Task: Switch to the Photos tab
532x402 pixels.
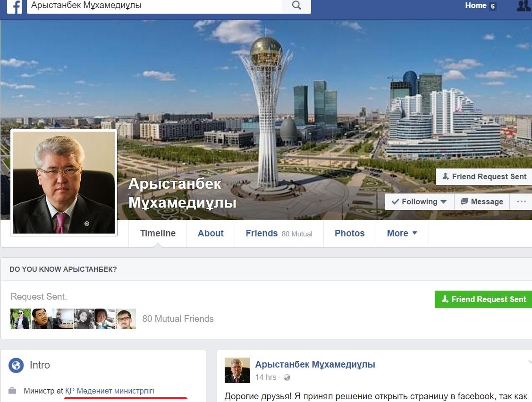Action: click(x=349, y=233)
